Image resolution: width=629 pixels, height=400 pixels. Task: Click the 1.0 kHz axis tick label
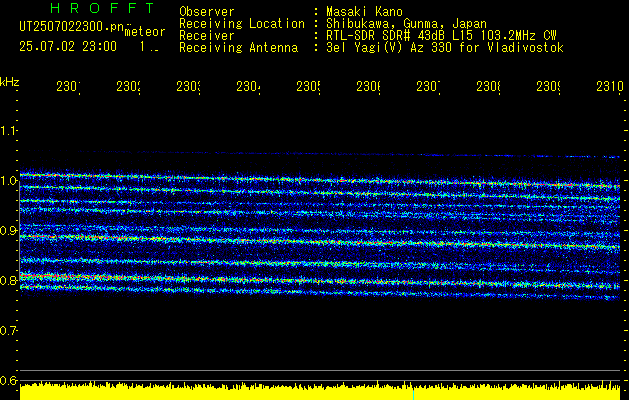[x=8, y=181]
